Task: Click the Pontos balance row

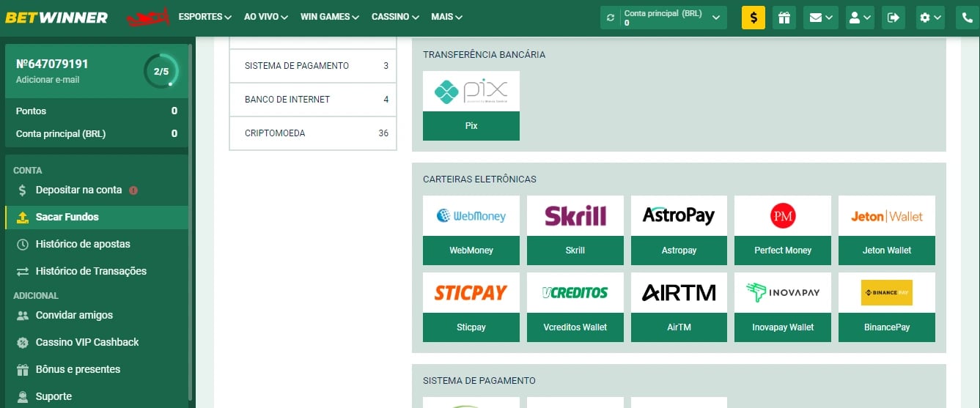Action: click(x=97, y=111)
